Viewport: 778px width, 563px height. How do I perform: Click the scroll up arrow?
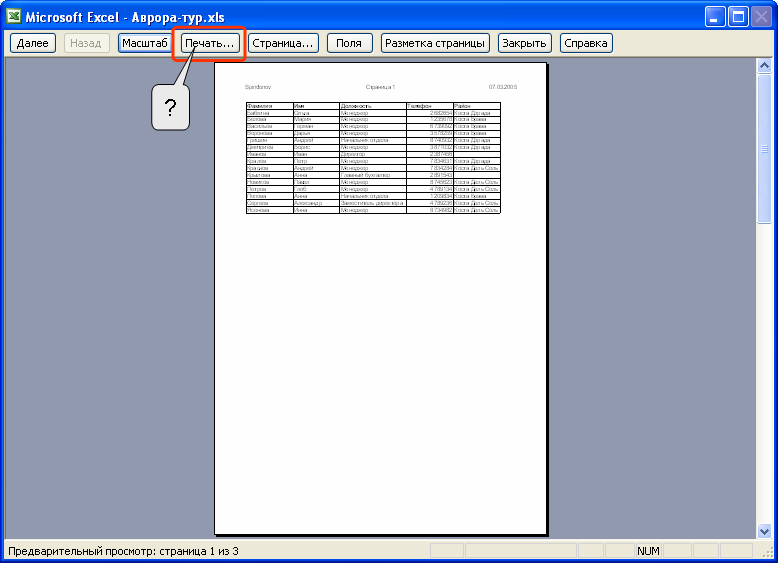point(764,66)
